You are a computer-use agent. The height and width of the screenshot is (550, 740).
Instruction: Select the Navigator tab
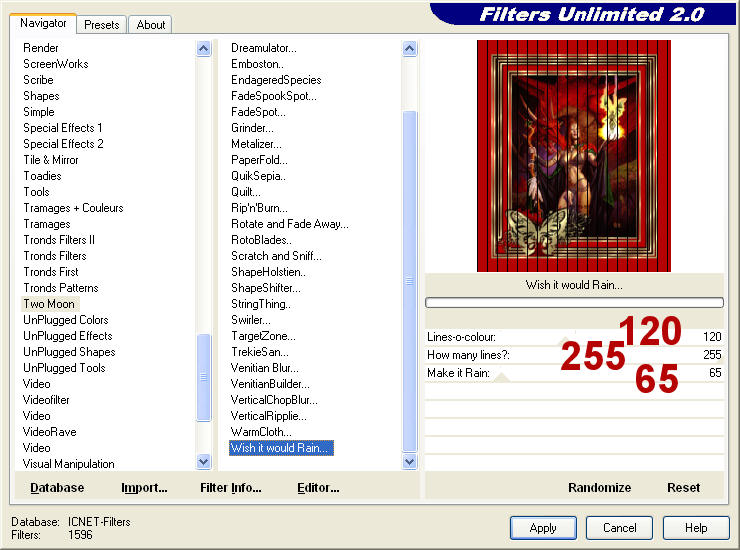tap(43, 23)
